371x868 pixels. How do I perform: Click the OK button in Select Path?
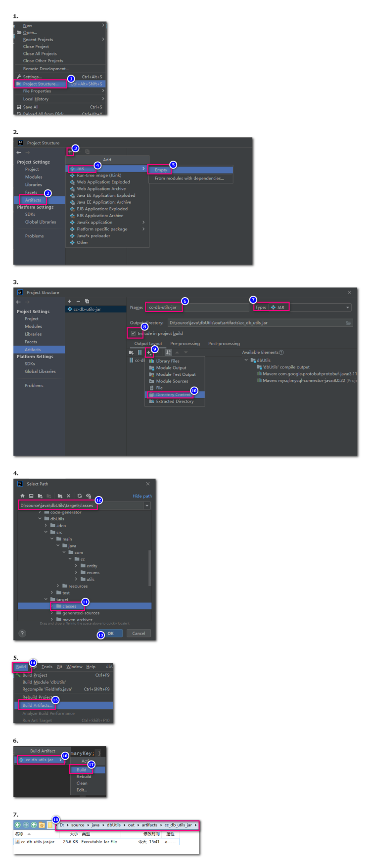point(110,633)
